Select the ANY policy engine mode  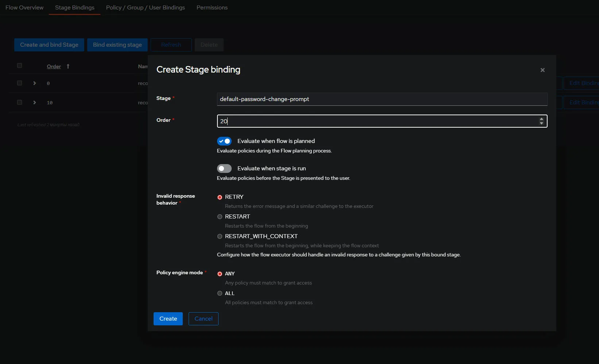coord(220,274)
